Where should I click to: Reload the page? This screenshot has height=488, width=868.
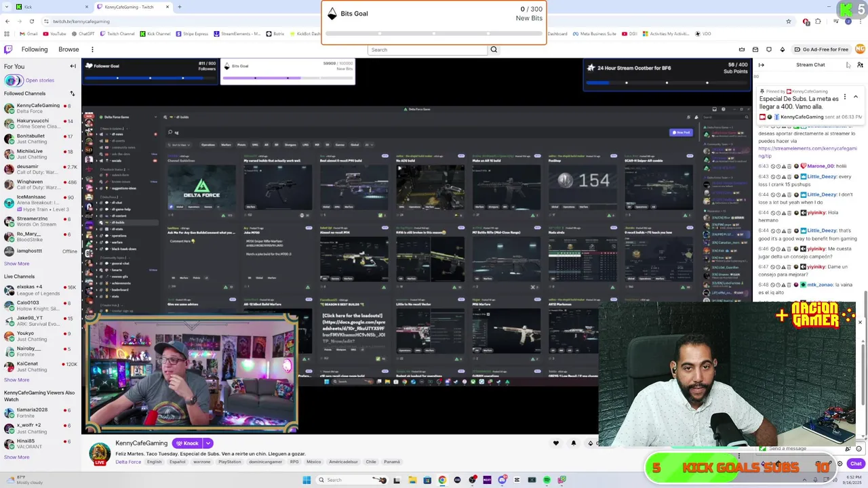tap(31, 22)
